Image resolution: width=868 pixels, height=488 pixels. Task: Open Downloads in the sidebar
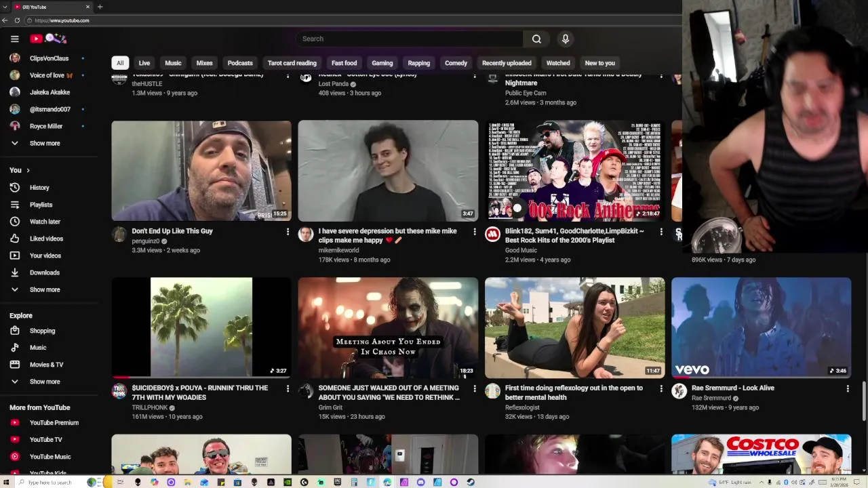pyautogui.click(x=45, y=272)
